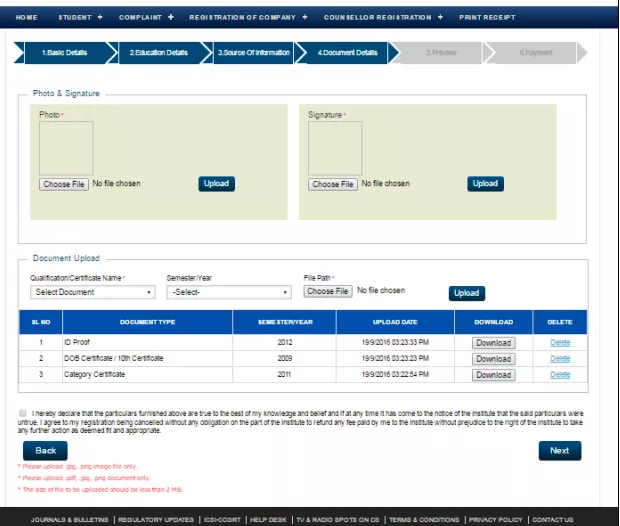Switch to Education Details step

(x=158, y=53)
